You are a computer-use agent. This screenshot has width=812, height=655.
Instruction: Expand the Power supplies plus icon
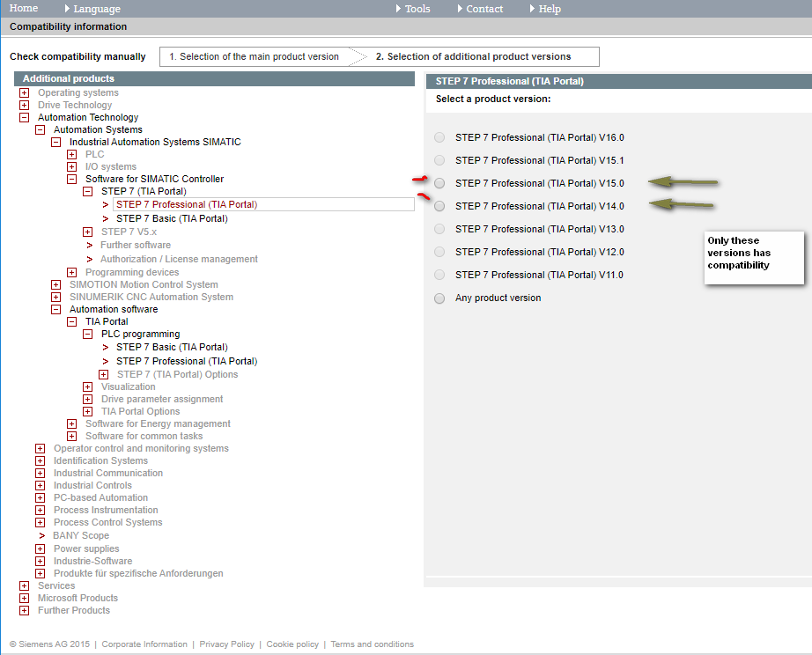(40, 548)
